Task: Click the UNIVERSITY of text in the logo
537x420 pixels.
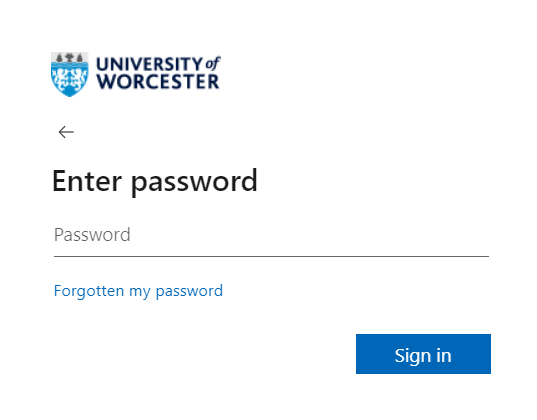Action: tap(158, 64)
